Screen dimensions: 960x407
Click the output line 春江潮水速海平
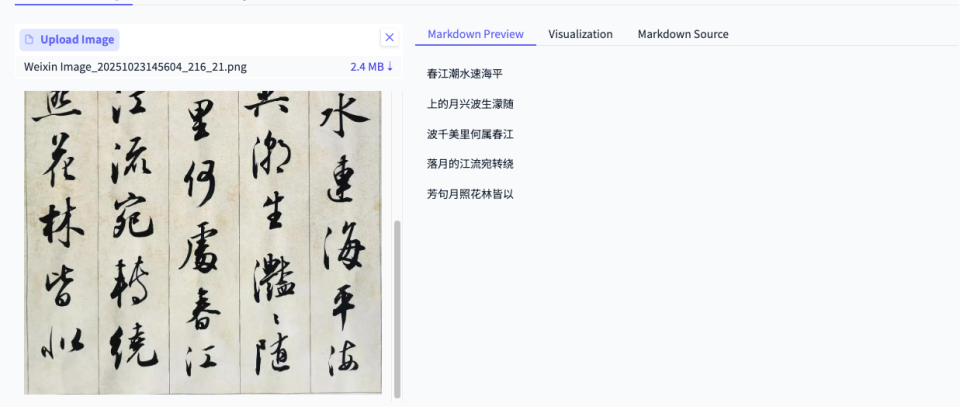click(x=465, y=74)
